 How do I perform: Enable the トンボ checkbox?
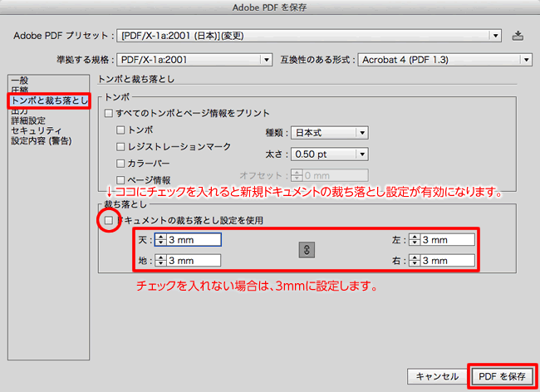[120, 130]
